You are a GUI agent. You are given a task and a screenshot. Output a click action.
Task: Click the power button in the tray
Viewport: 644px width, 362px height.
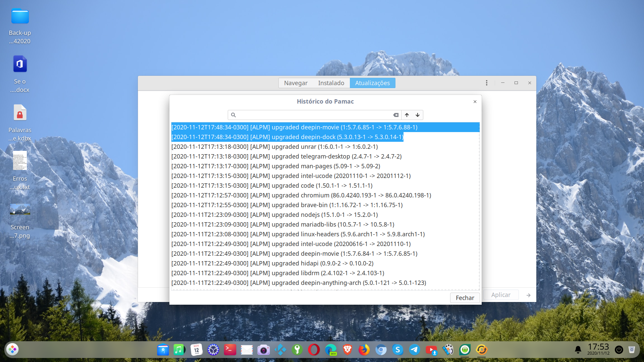pos(619,350)
